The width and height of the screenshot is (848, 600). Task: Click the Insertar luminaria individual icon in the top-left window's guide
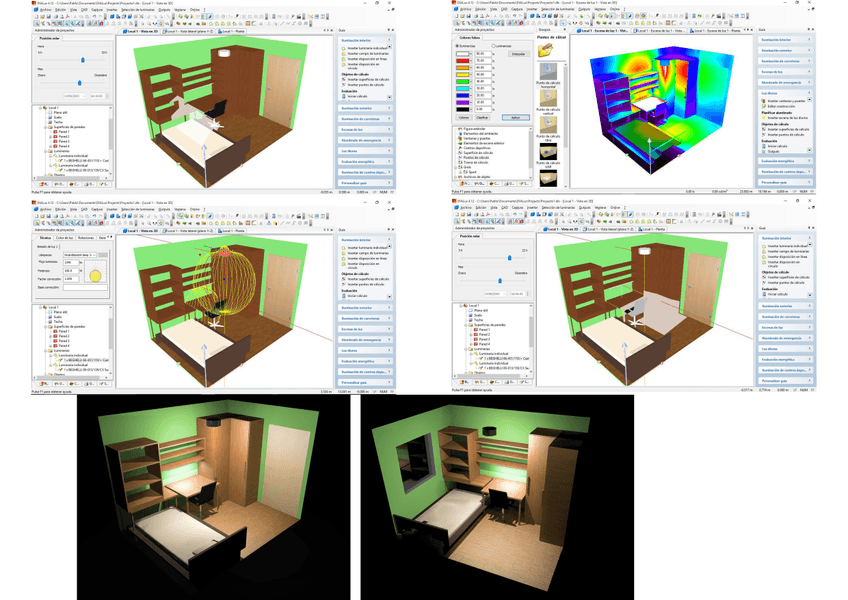(x=343, y=47)
